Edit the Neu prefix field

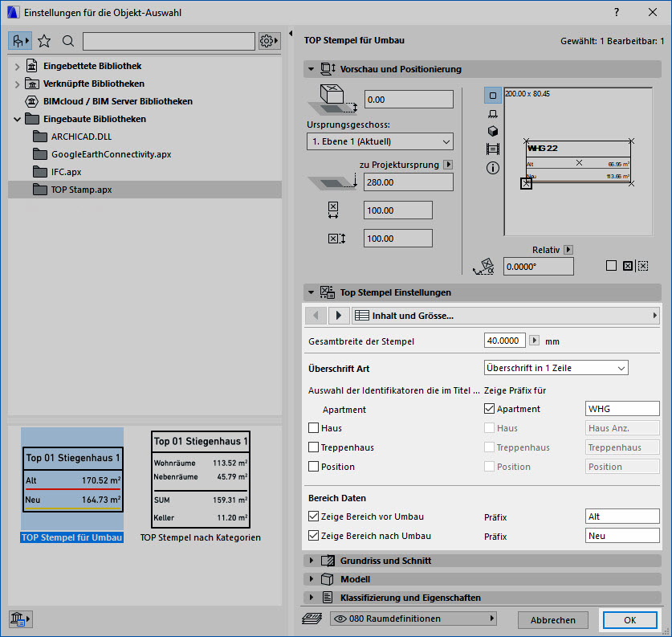pos(622,536)
